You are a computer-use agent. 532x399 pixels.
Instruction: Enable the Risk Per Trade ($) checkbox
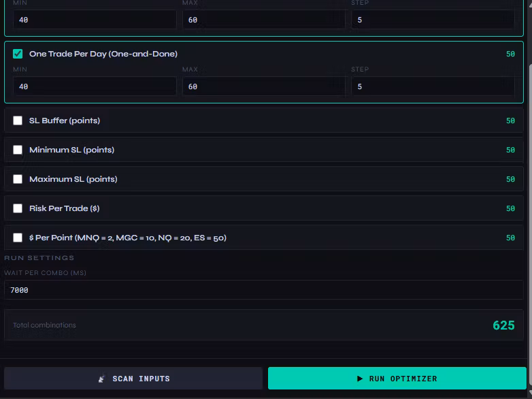pos(18,208)
